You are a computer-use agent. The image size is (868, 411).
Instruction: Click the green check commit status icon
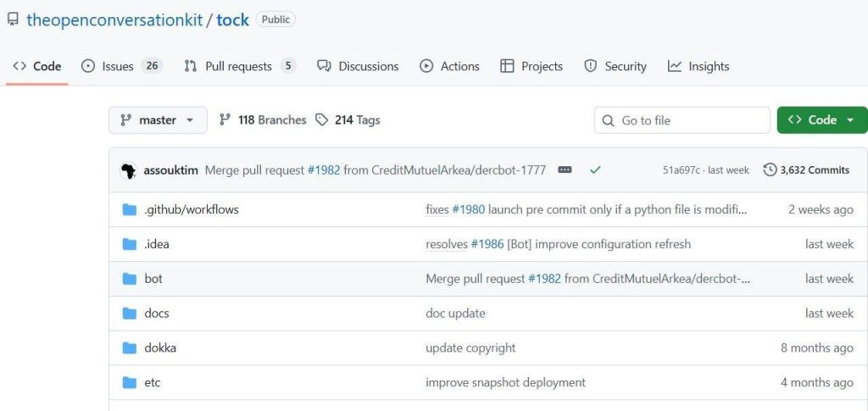(x=595, y=169)
